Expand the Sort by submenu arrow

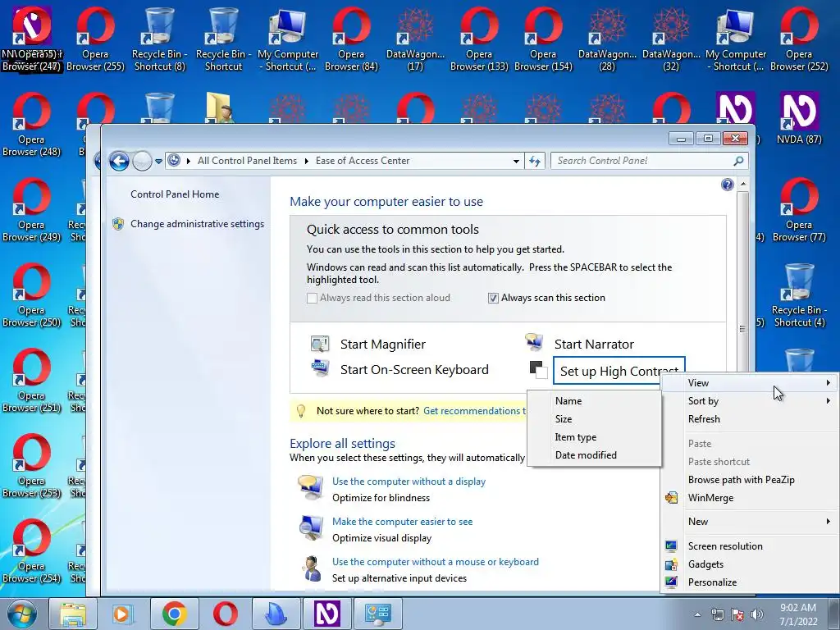[829, 400]
